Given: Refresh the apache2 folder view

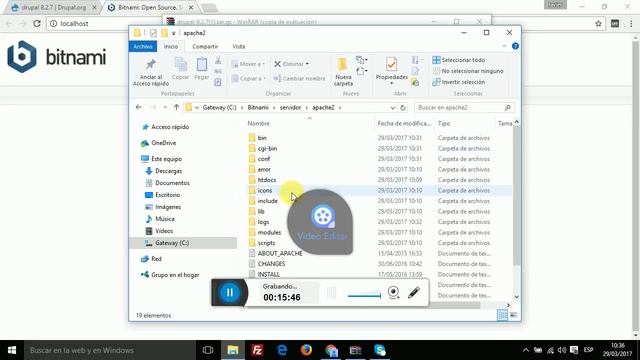Looking at the screenshot, I should [403, 108].
